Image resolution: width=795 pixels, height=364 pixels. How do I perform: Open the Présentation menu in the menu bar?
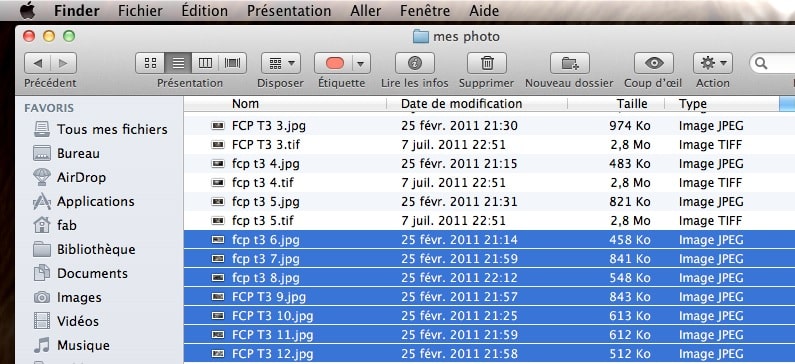(x=289, y=11)
